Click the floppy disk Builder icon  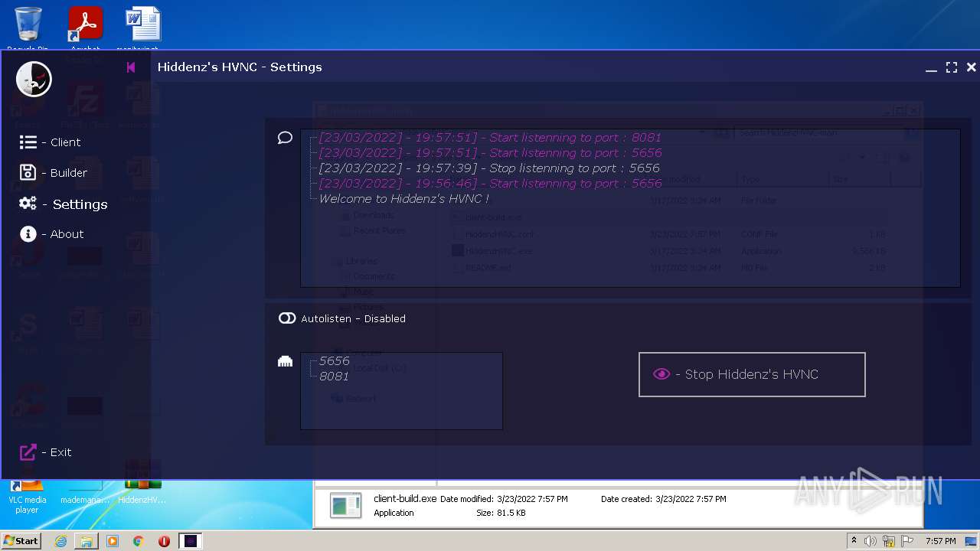(28, 173)
